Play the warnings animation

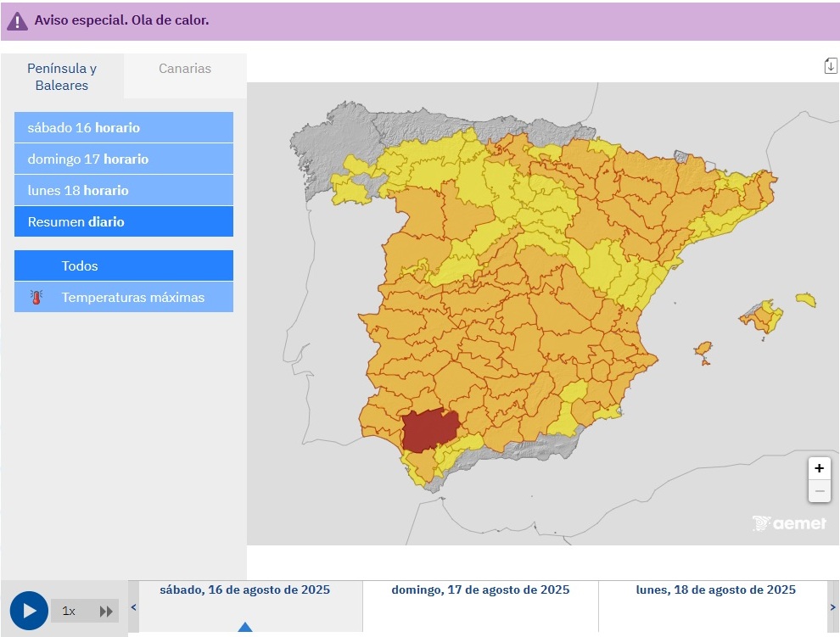tap(29, 611)
